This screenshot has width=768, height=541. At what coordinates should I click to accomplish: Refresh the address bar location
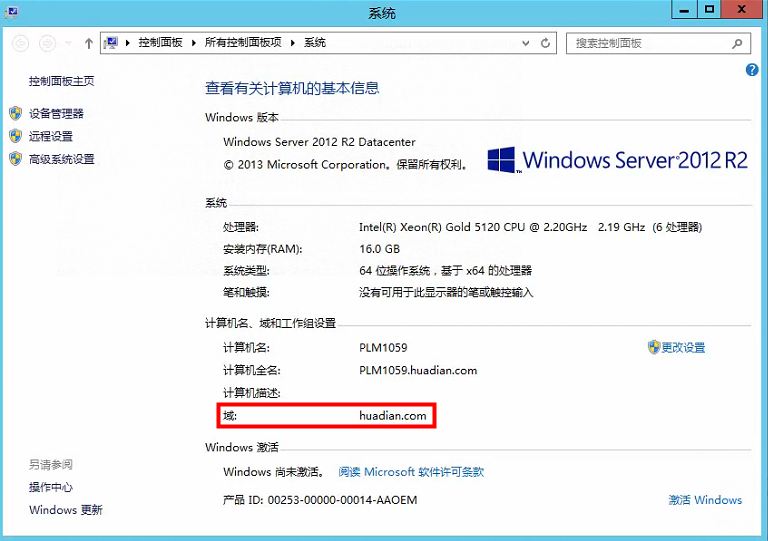click(x=546, y=43)
